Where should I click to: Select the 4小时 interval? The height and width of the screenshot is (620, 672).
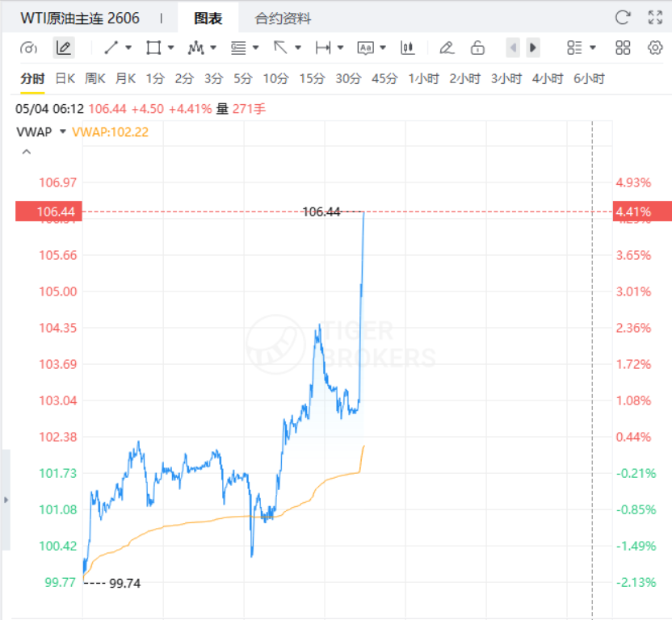548,79
